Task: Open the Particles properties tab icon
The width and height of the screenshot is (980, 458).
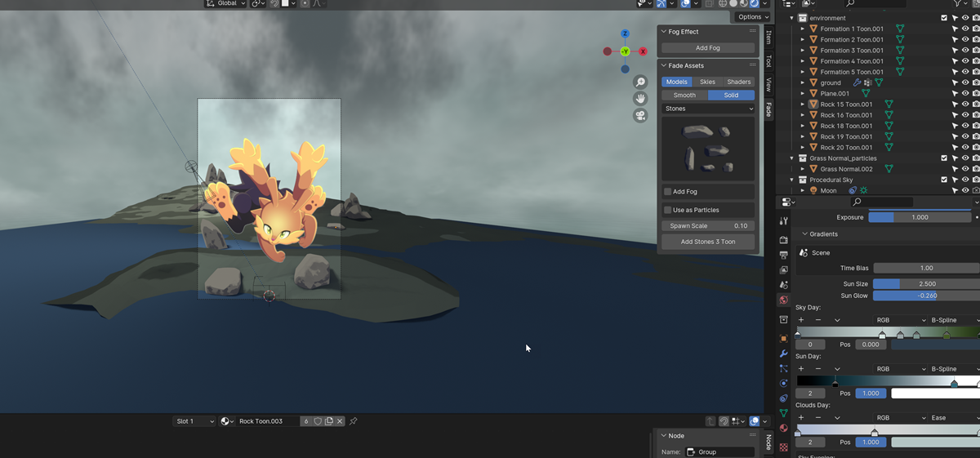Action: pyautogui.click(x=784, y=368)
